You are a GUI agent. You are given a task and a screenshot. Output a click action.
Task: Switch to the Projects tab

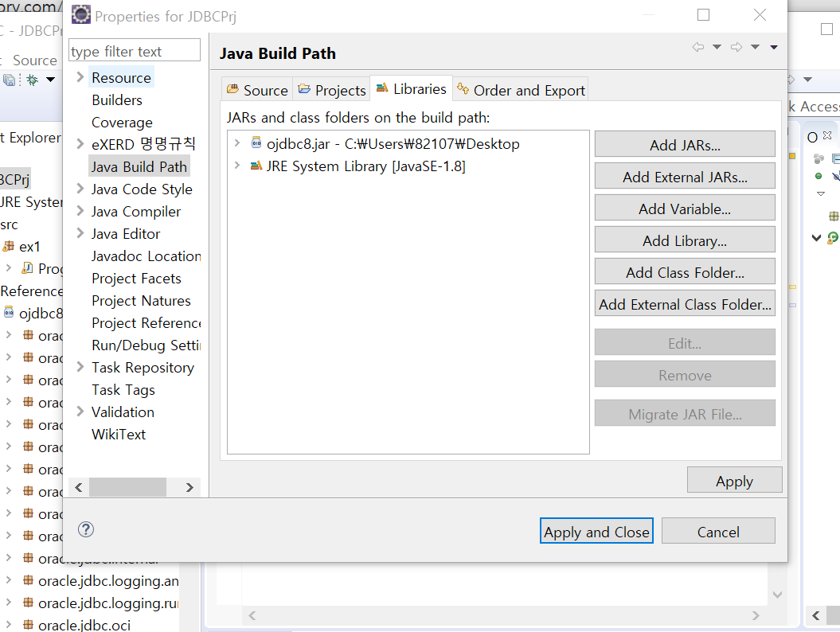click(331, 90)
